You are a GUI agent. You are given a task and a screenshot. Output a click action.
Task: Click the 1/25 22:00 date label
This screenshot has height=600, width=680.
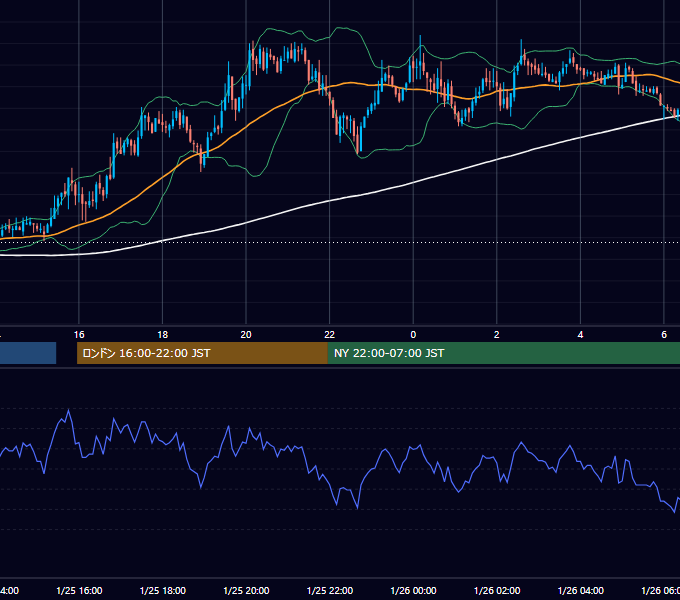coord(330,591)
